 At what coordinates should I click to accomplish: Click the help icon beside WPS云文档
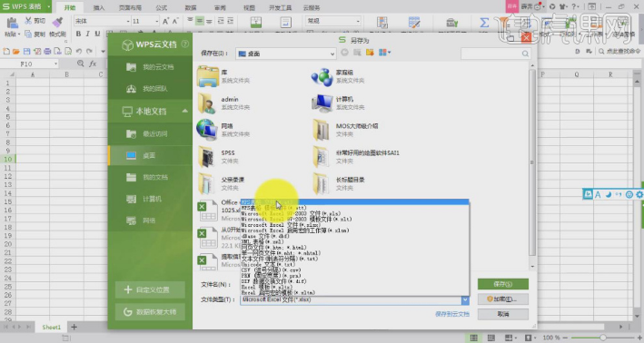(185, 44)
